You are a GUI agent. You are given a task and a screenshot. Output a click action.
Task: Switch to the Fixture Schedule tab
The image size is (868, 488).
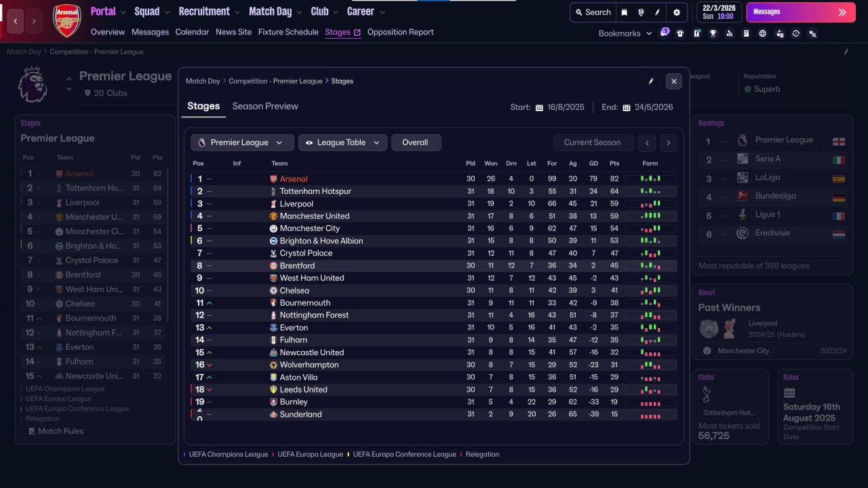[288, 32]
